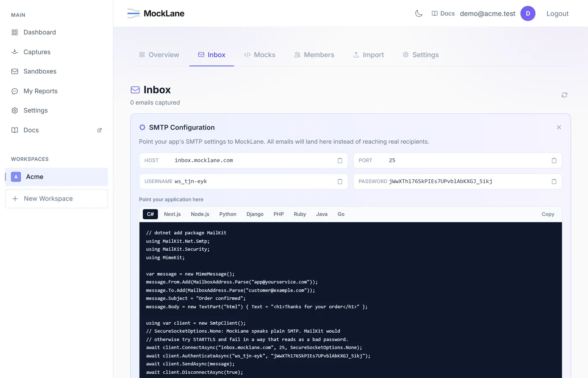Click the SMTP password value field
Screen dimensions: 588x378
[x=441, y=181]
